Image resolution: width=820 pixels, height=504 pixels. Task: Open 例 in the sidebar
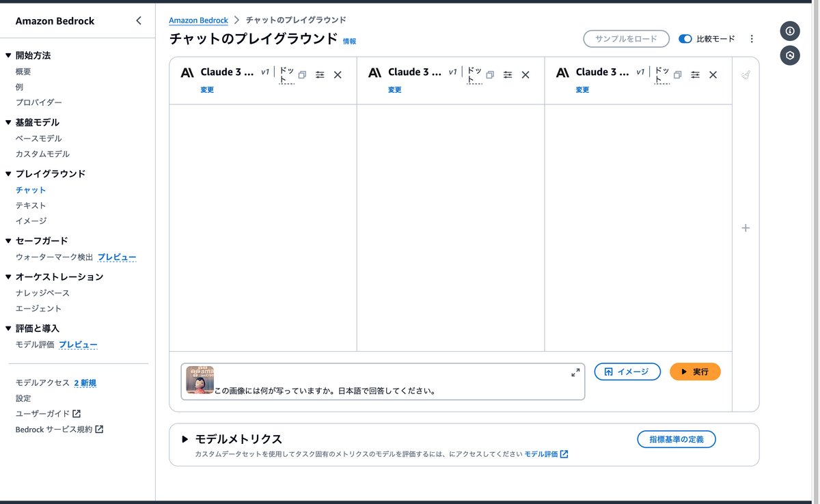point(20,87)
